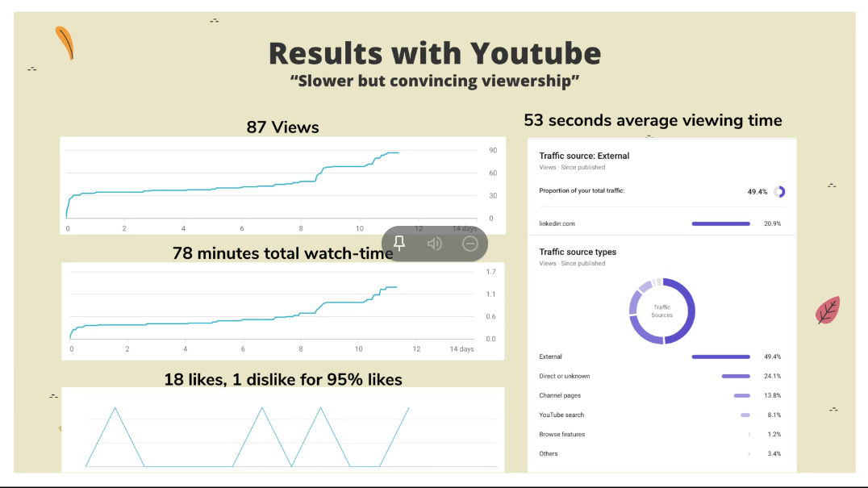Click the "Others" row label
The width and height of the screenshot is (868, 488).
point(548,453)
